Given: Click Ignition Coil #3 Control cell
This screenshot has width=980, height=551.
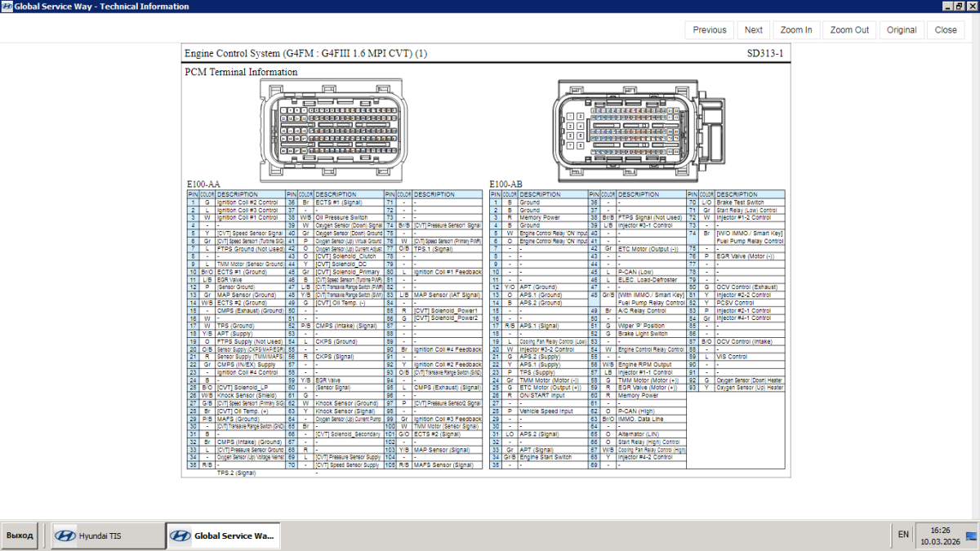Looking at the screenshot, I should click(x=250, y=210).
